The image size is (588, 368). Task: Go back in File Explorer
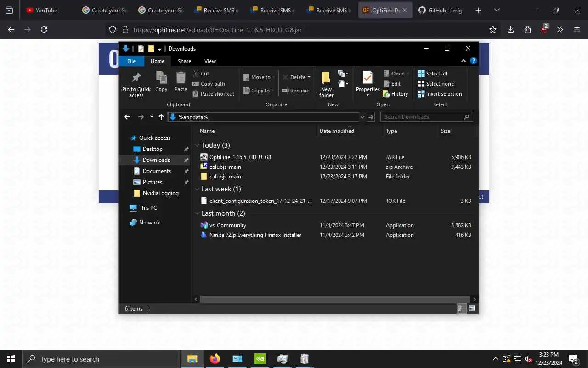[127, 117]
